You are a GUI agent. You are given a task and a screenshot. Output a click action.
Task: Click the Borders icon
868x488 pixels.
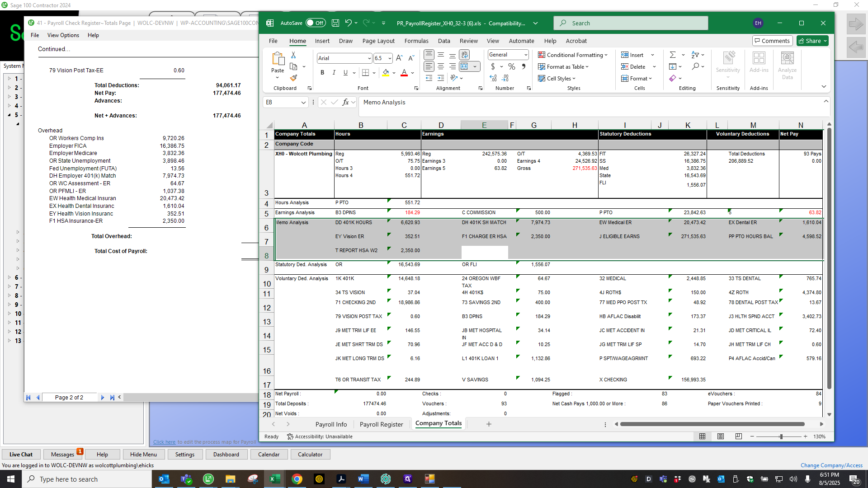[366, 73]
